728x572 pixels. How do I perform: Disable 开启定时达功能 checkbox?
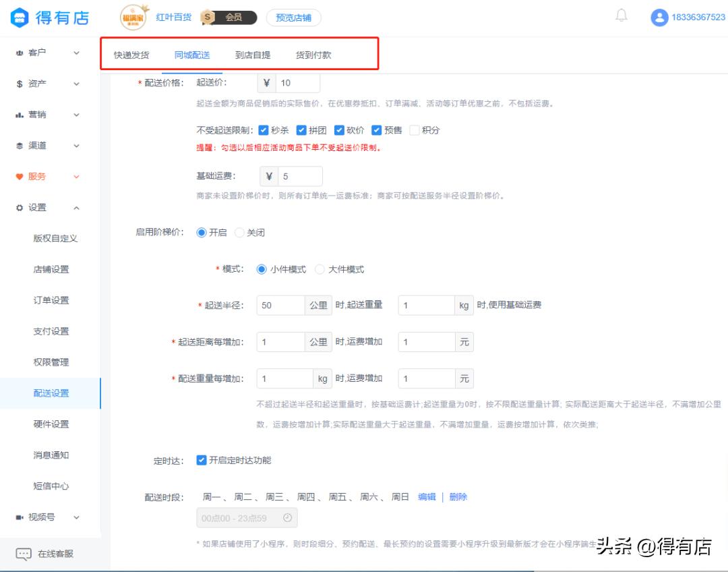201,461
